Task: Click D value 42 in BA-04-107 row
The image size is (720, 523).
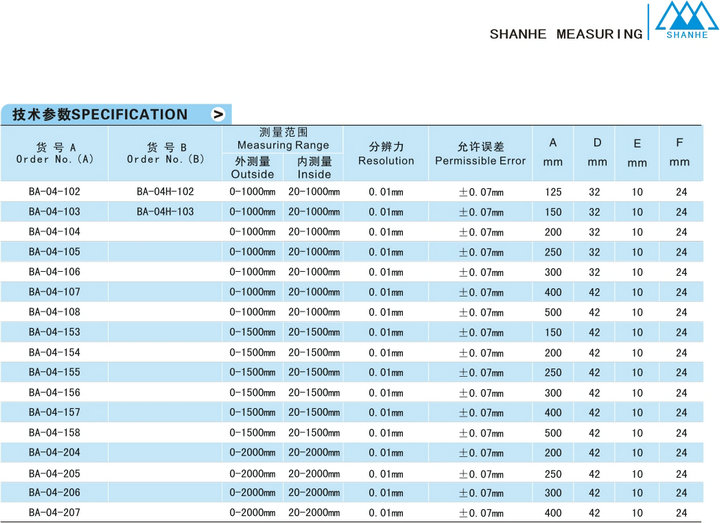Action: pos(594,292)
